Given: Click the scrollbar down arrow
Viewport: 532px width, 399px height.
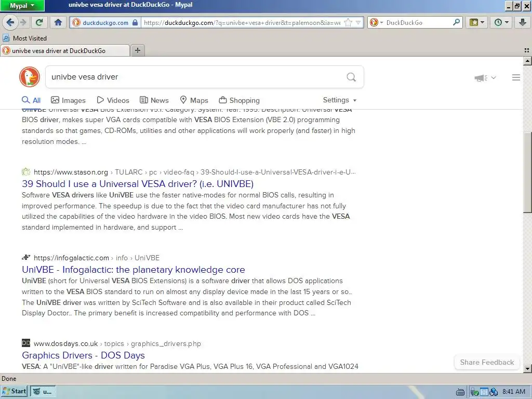Looking at the screenshot, I should click(527, 368).
